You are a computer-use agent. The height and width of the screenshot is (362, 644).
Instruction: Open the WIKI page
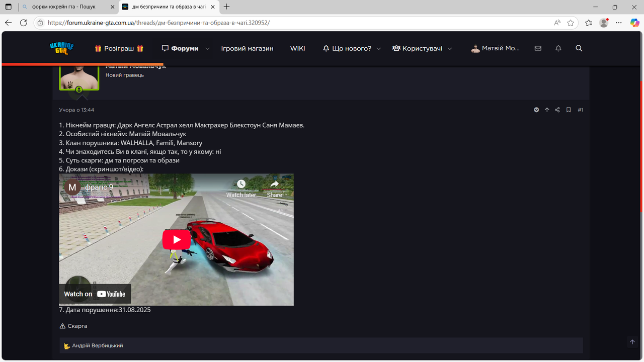(298, 48)
